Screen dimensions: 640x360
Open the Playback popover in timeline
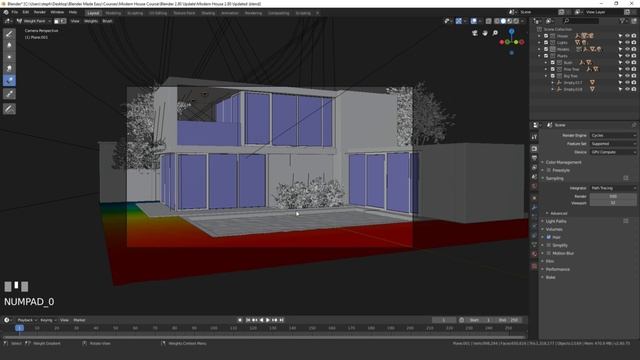pyautogui.click(x=27, y=320)
